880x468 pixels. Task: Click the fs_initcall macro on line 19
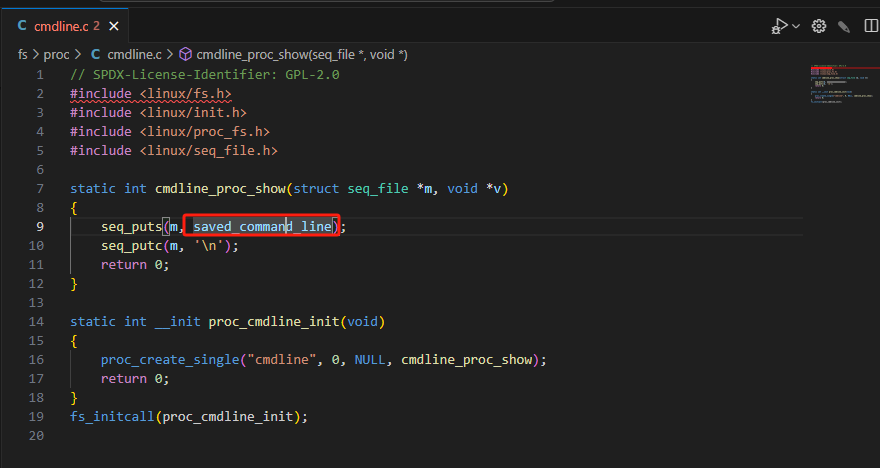click(x=112, y=416)
